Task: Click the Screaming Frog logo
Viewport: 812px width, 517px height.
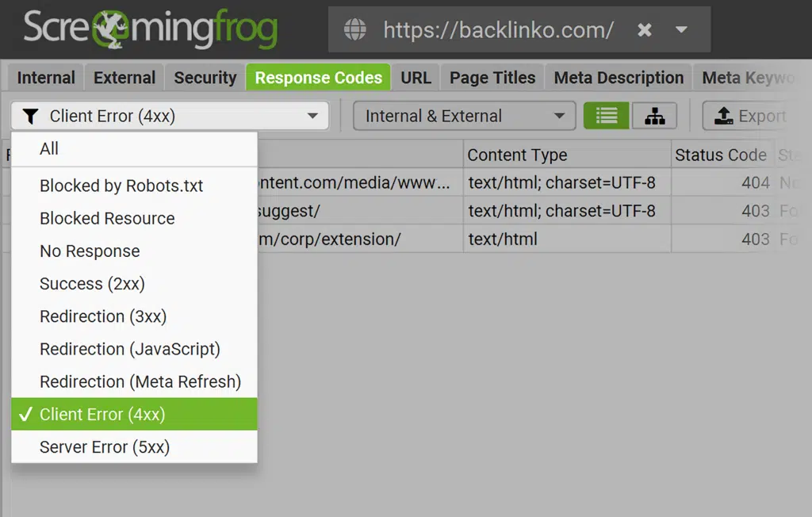Action: coord(151,29)
